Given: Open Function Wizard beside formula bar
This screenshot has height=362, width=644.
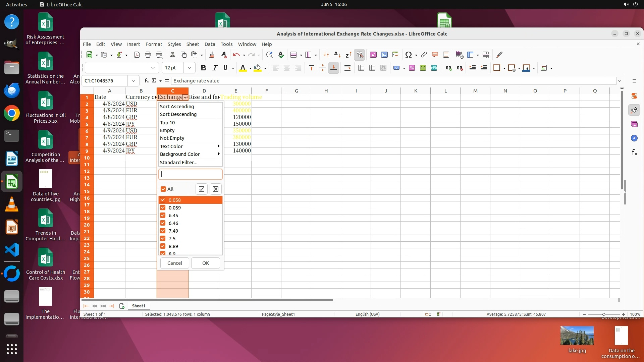Looking at the screenshot, I should (x=146, y=80).
